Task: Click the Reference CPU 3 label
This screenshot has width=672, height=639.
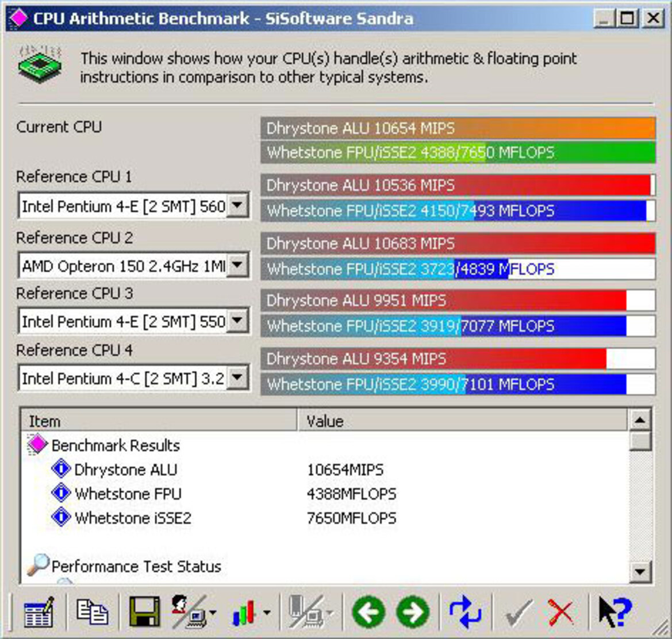Action: (x=75, y=293)
